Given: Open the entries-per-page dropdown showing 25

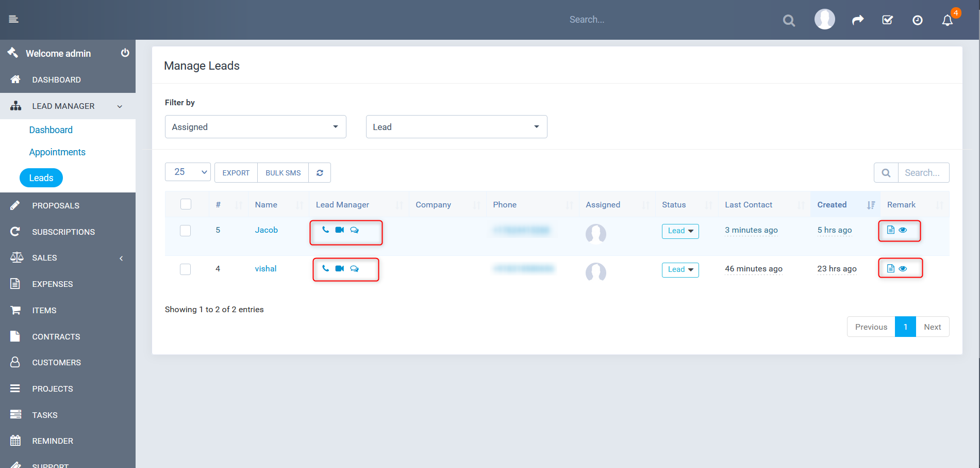Looking at the screenshot, I should (x=187, y=171).
